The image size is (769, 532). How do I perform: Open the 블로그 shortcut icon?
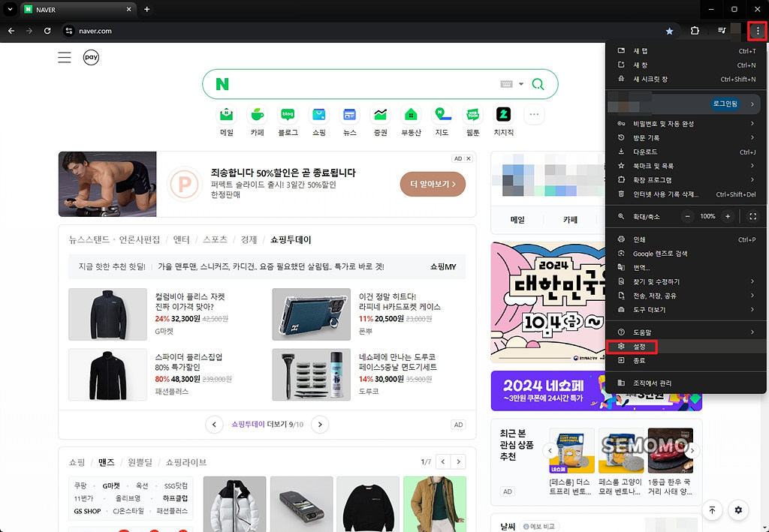(288, 115)
